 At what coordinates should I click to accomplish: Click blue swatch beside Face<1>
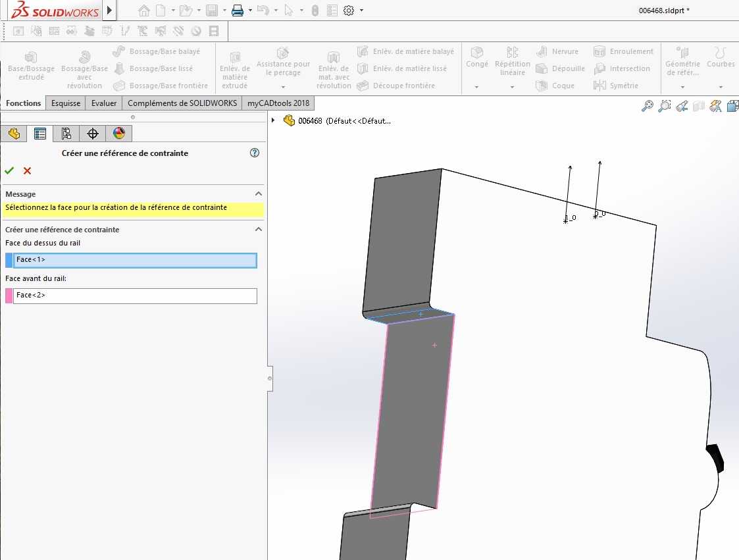9,260
